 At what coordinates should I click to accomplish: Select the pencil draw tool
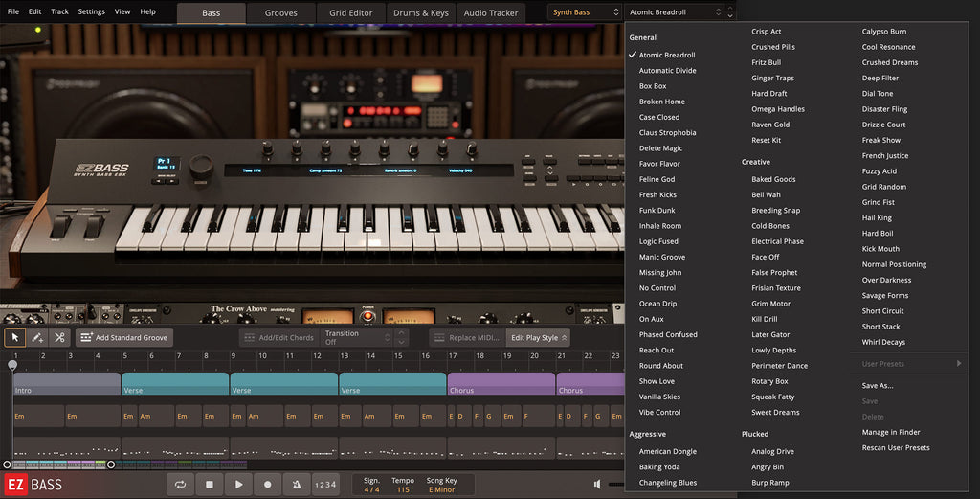pyautogui.click(x=37, y=338)
